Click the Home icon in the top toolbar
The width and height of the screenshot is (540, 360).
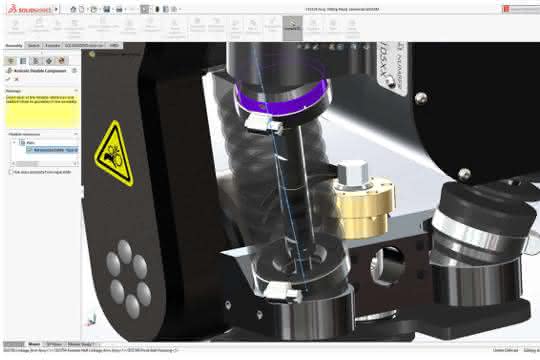pos(73,9)
